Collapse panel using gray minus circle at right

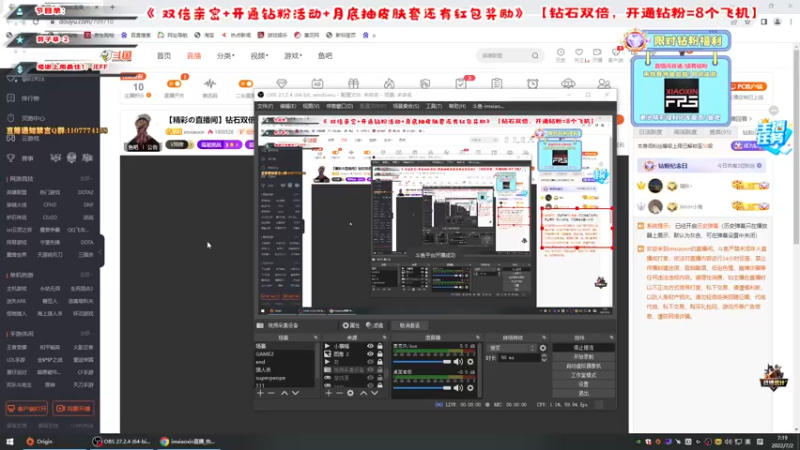(x=774, y=110)
